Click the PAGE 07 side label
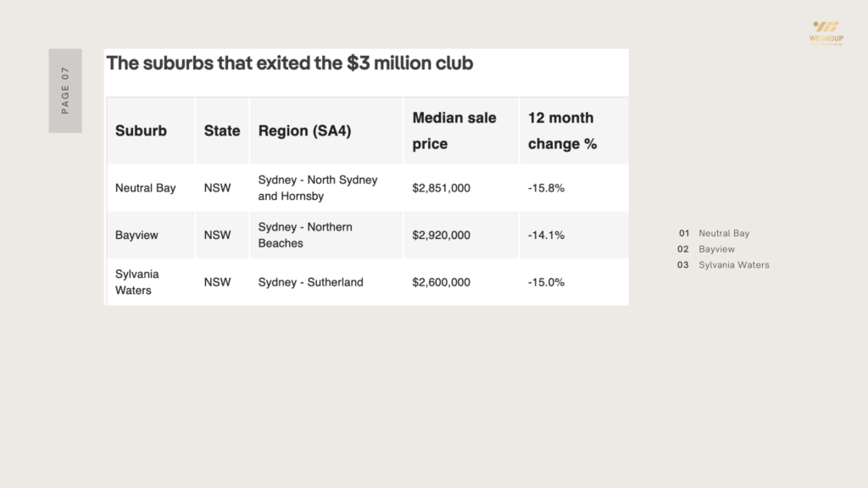 pos(65,90)
